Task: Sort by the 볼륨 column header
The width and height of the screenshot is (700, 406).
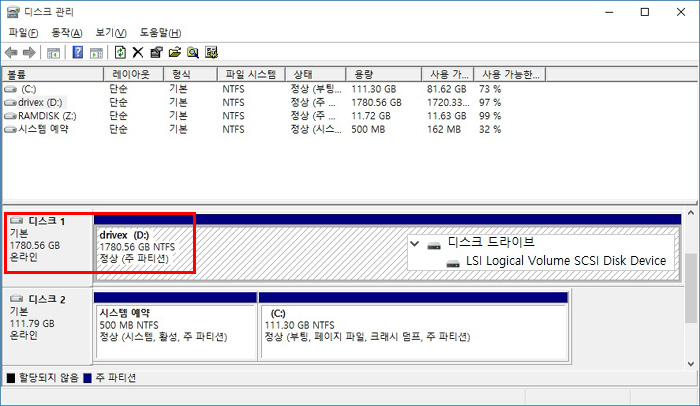Action: pyautogui.click(x=53, y=74)
